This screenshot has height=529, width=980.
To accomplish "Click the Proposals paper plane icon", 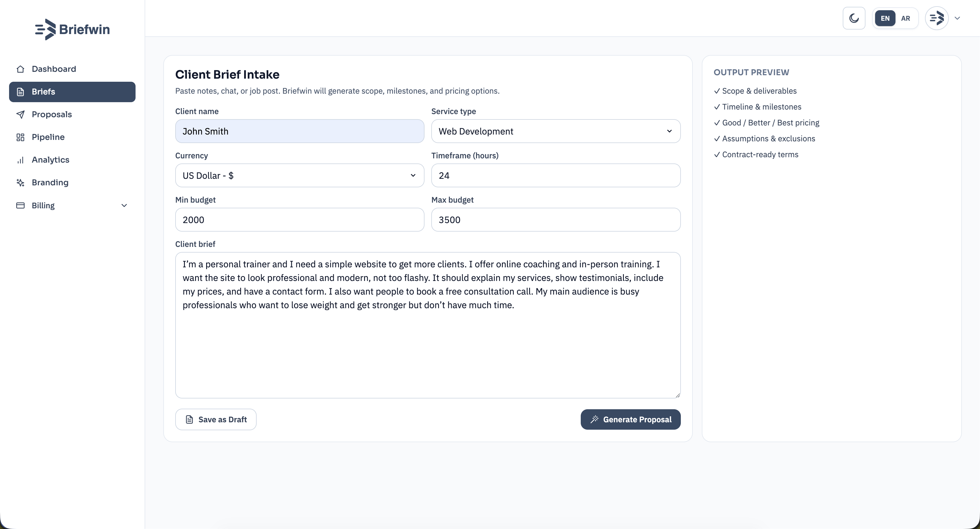I will 20,114.
